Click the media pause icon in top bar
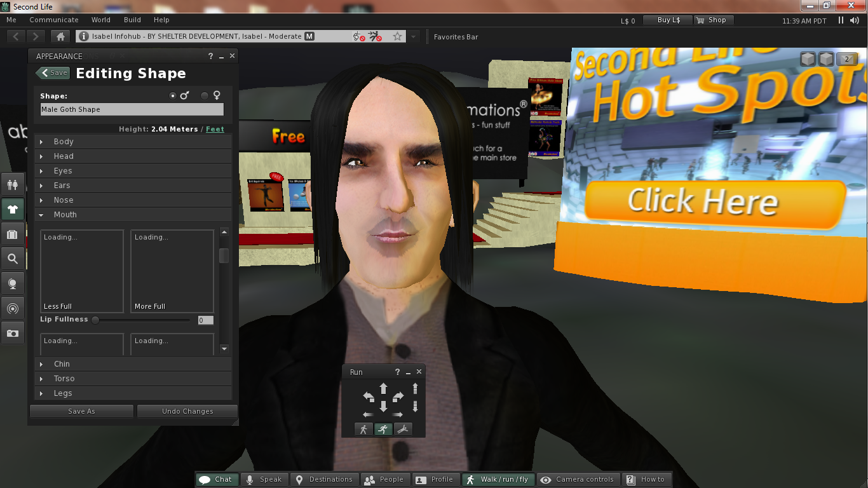Viewport: 868px width, 488px height. click(841, 20)
